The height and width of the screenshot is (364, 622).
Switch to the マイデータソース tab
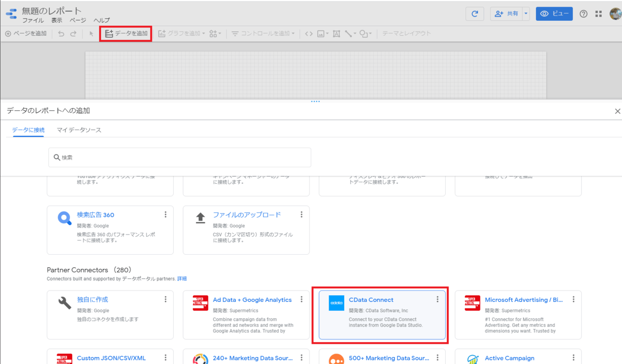click(79, 130)
